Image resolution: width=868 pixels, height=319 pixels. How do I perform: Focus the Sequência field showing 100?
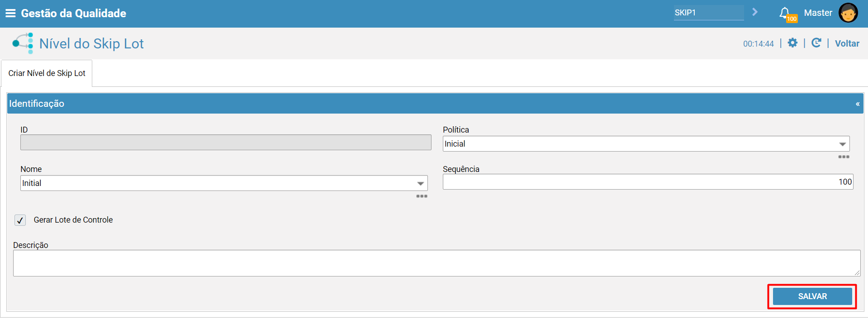tap(648, 182)
